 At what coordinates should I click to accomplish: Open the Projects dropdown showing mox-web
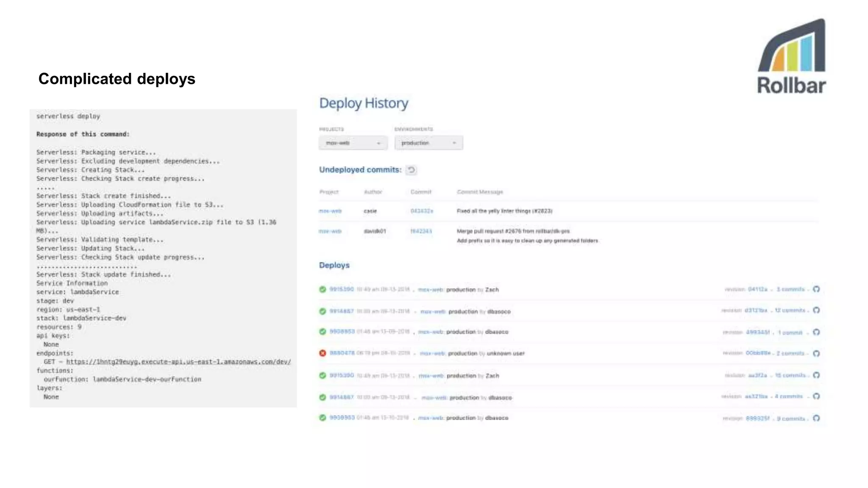tap(353, 143)
